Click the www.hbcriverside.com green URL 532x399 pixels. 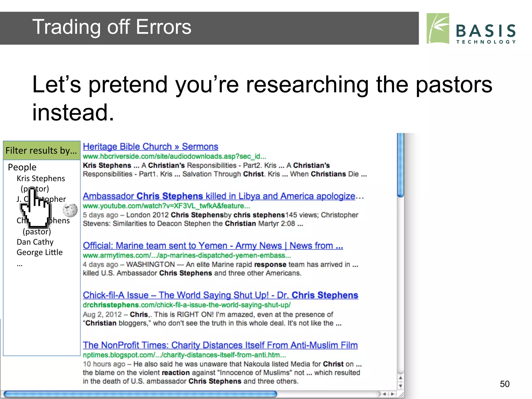(x=174, y=156)
